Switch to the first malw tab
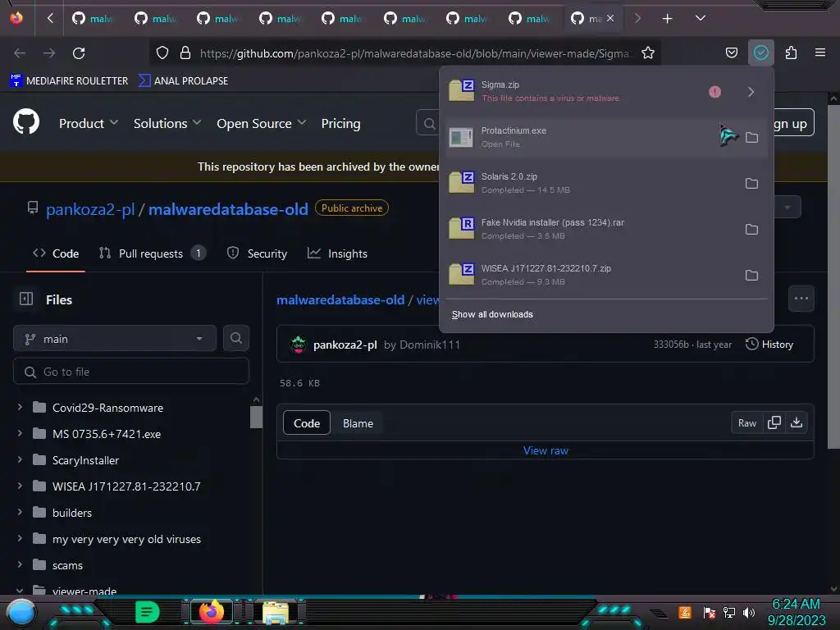This screenshot has height=630, width=840. pos(94,19)
